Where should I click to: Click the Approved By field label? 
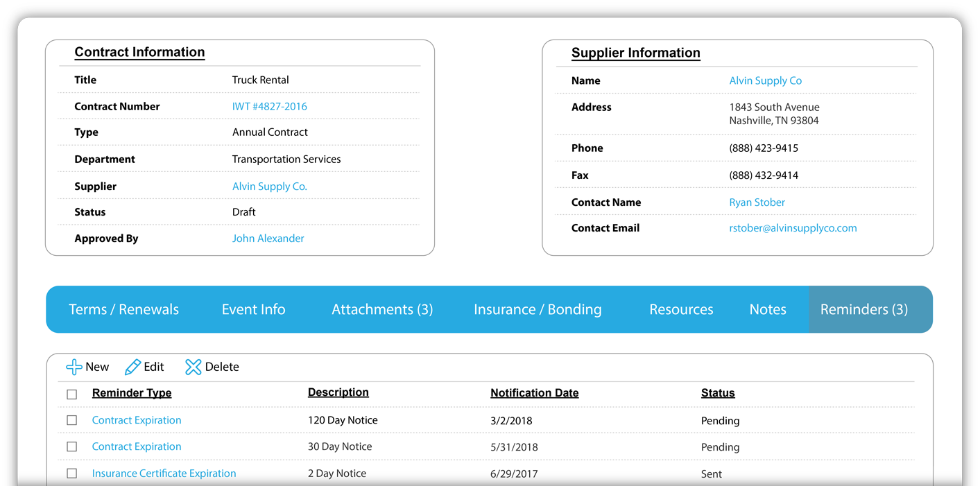point(106,238)
